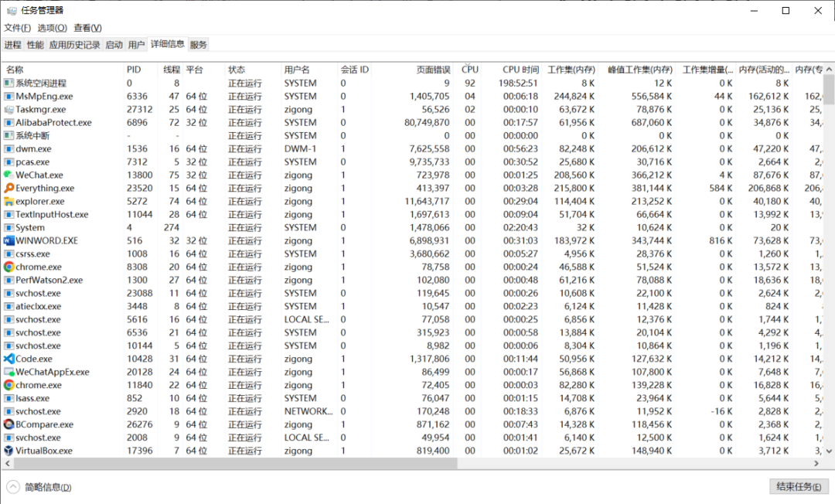This screenshot has height=504, width=835.
Task: Click the vertical scrollbar up arrow
Action: [829, 70]
